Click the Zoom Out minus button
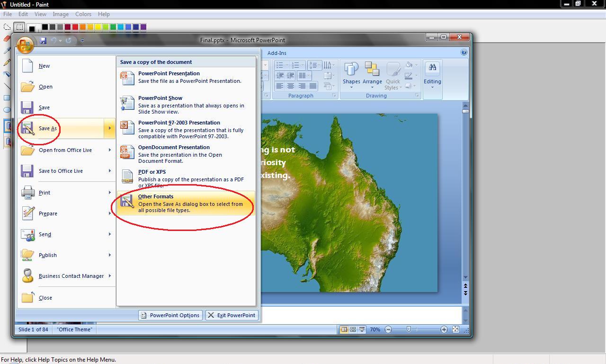606x364 pixels. [388, 329]
